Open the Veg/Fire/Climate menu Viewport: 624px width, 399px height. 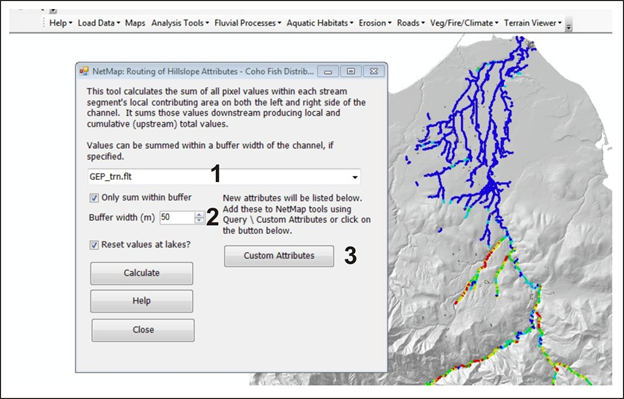464,23
